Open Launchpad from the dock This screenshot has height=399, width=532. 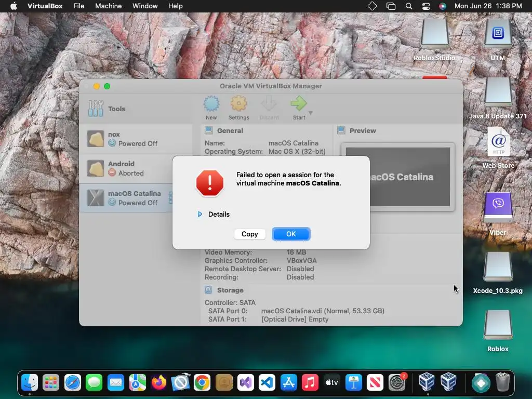pos(51,383)
